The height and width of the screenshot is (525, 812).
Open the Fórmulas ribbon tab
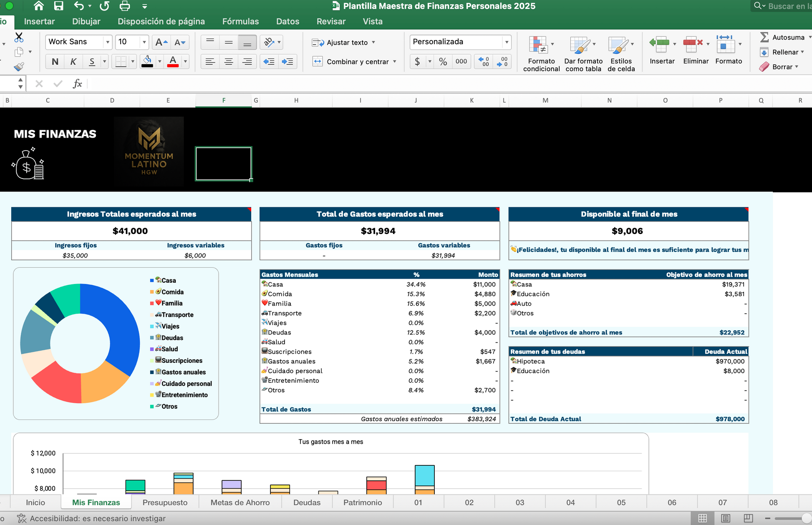click(x=240, y=21)
